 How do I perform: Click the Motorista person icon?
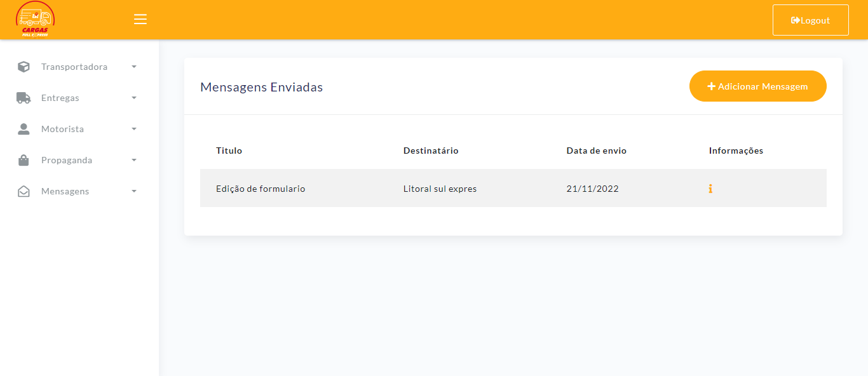click(24, 129)
